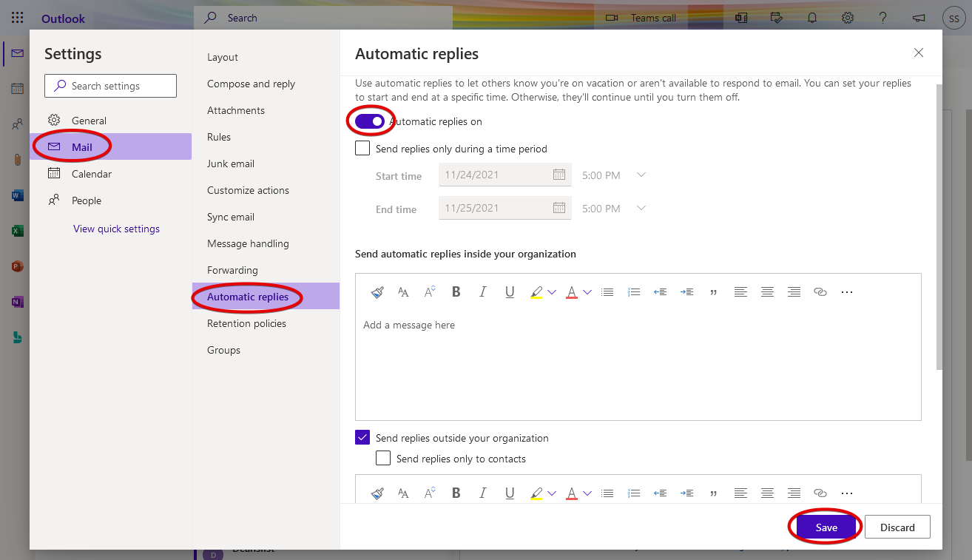This screenshot has height=560, width=972.
Task: Click the Bold icon in the first editor
Action: pyautogui.click(x=456, y=292)
